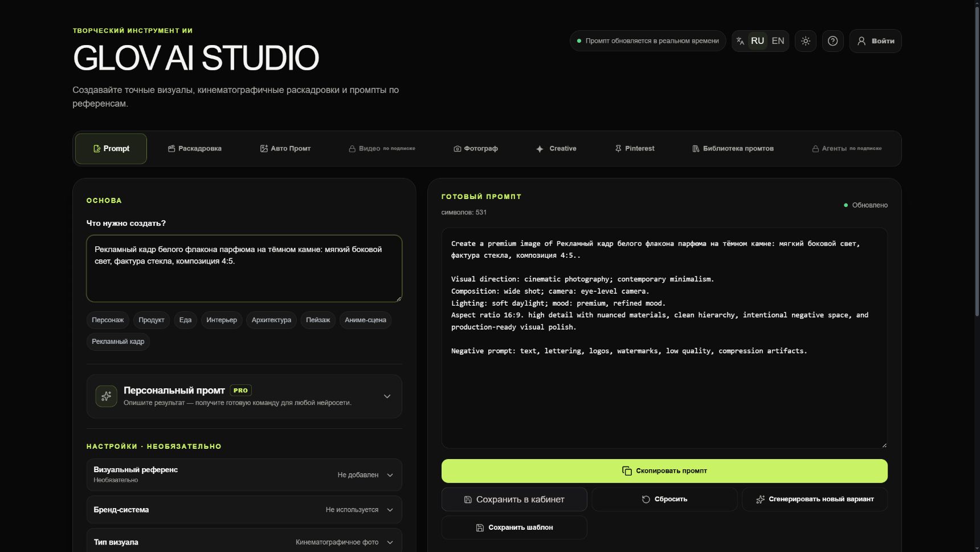This screenshot has height=552, width=980.
Task: Open Библиотека промтов tab
Action: click(733, 149)
